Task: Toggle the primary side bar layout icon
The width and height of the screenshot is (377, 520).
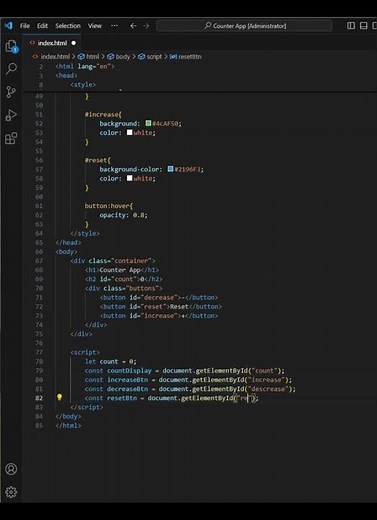Action: click(351, 26)
